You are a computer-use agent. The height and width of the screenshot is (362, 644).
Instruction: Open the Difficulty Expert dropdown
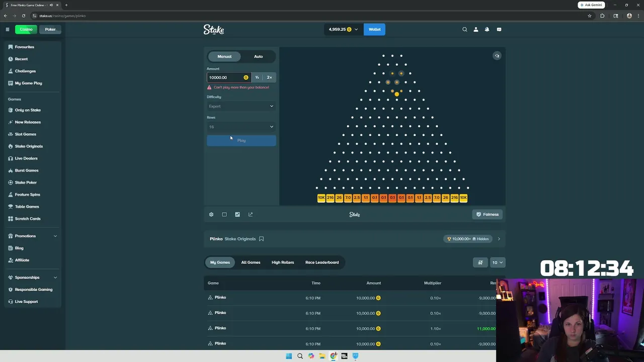pos(241,106)
